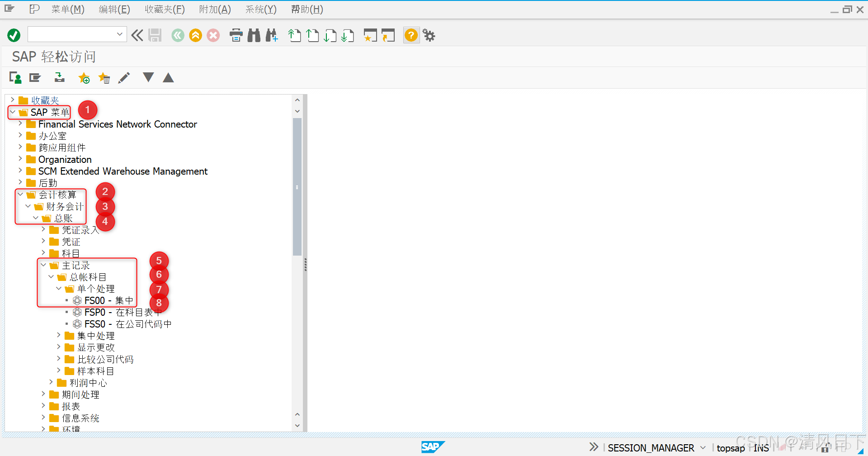This screenshot has width=868, height=456.
Task: Select transaction FS00 - 集中
Action: click(109, 300)
